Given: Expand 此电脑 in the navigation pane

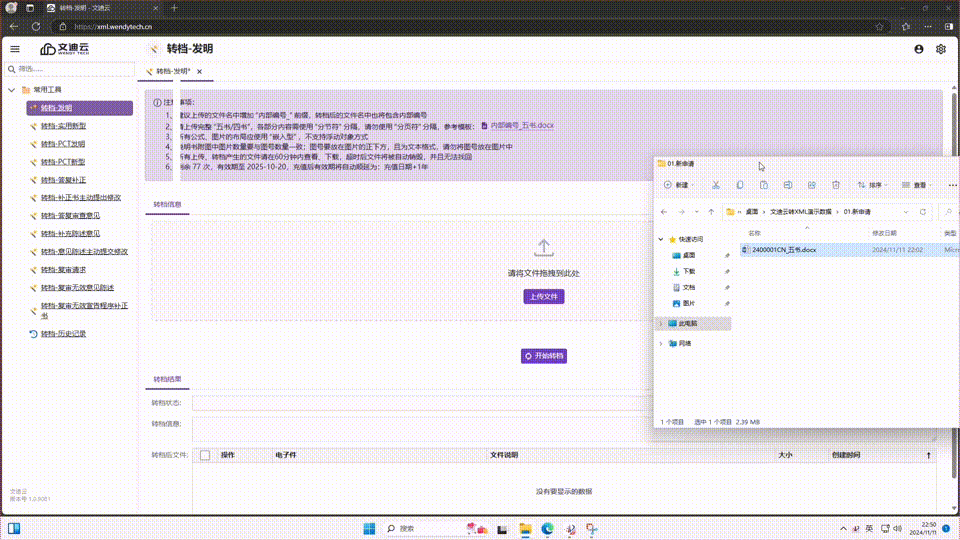Looking at the screenshot, I should (x=661, y=323).
